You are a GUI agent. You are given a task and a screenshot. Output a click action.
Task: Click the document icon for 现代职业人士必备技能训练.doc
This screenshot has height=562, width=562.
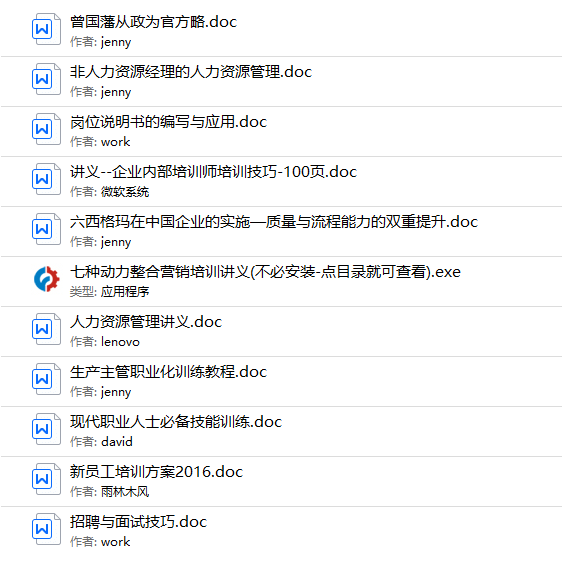46,429
